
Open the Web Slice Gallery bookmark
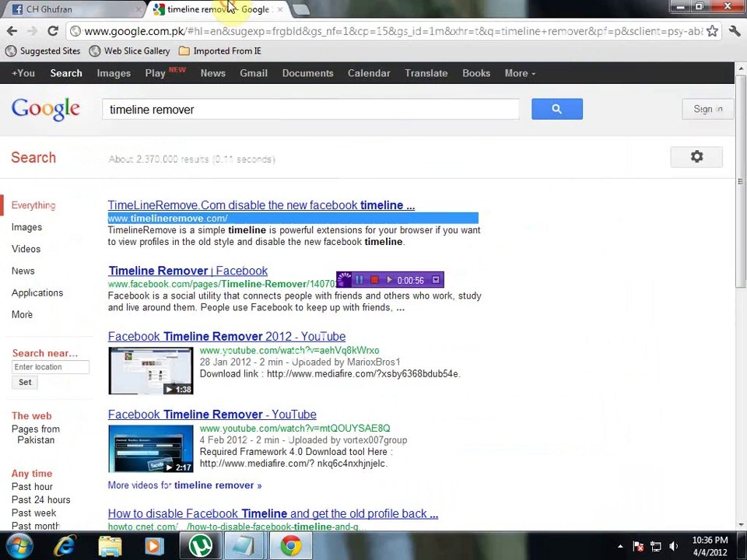pos(130,51)
